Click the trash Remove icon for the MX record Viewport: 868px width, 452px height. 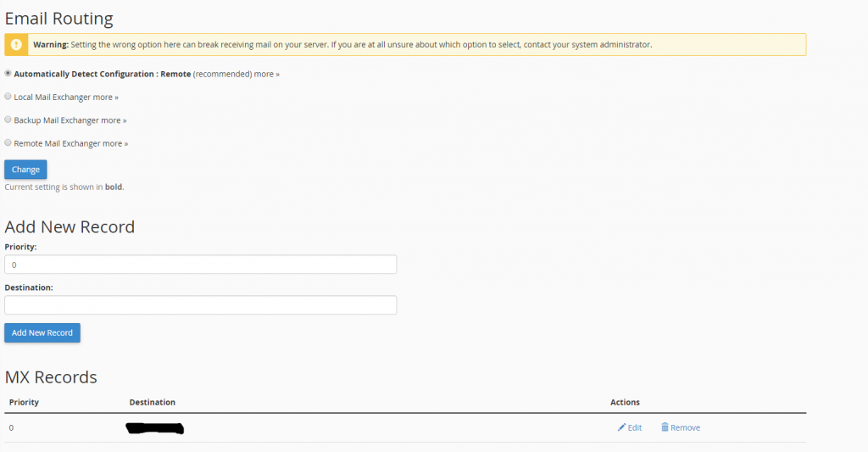point(665,427)
